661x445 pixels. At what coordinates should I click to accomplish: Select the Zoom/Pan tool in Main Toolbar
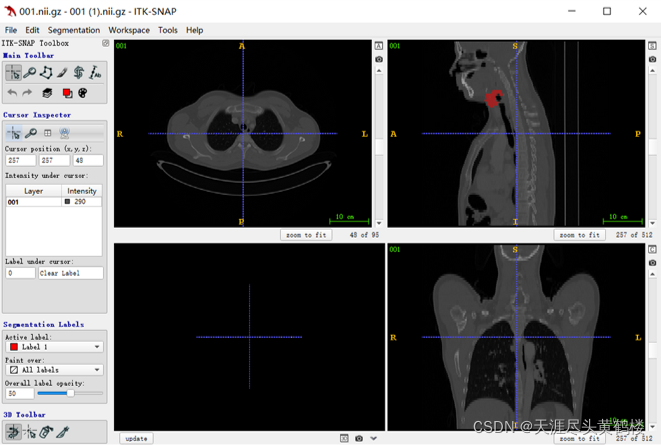pos(30,72)
